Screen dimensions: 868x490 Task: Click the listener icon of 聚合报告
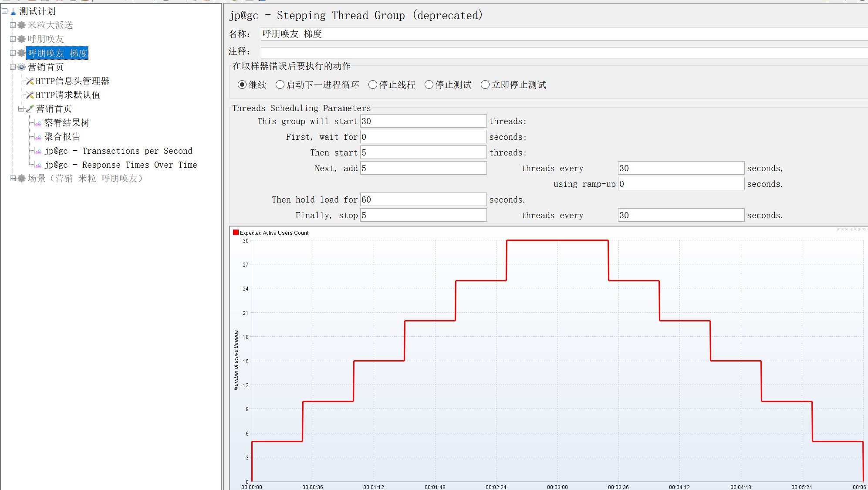click(38, 137)
